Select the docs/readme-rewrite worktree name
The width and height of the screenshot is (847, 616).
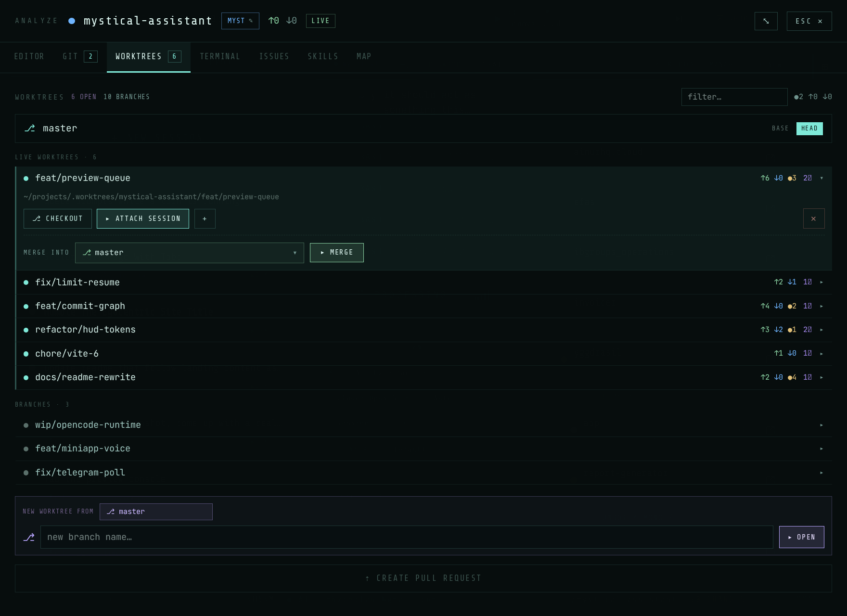point(85,377)
